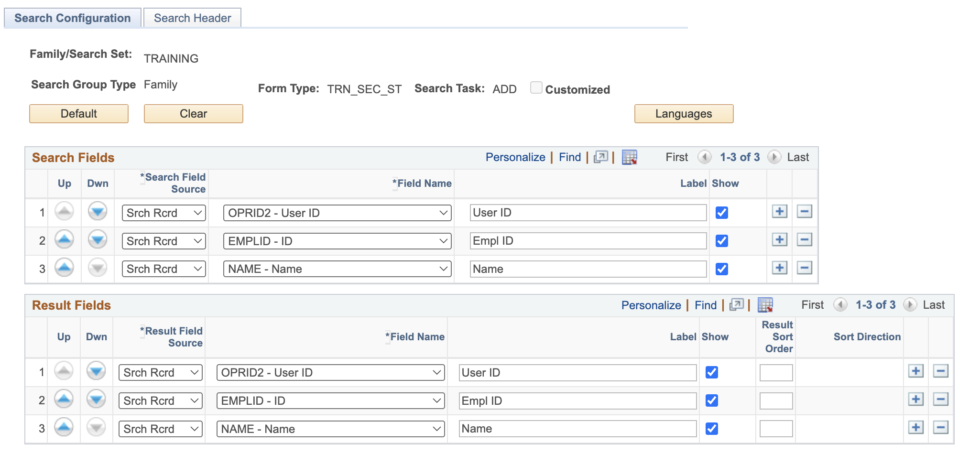Download Search Fields grid to Excel
The image size is (980, 454).
coord(630,157)
